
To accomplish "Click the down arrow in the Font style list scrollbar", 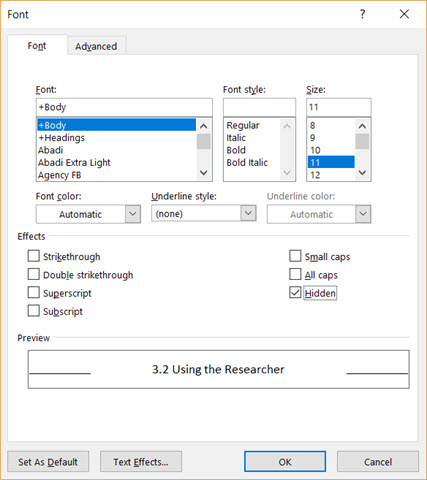I will (287, 172).
